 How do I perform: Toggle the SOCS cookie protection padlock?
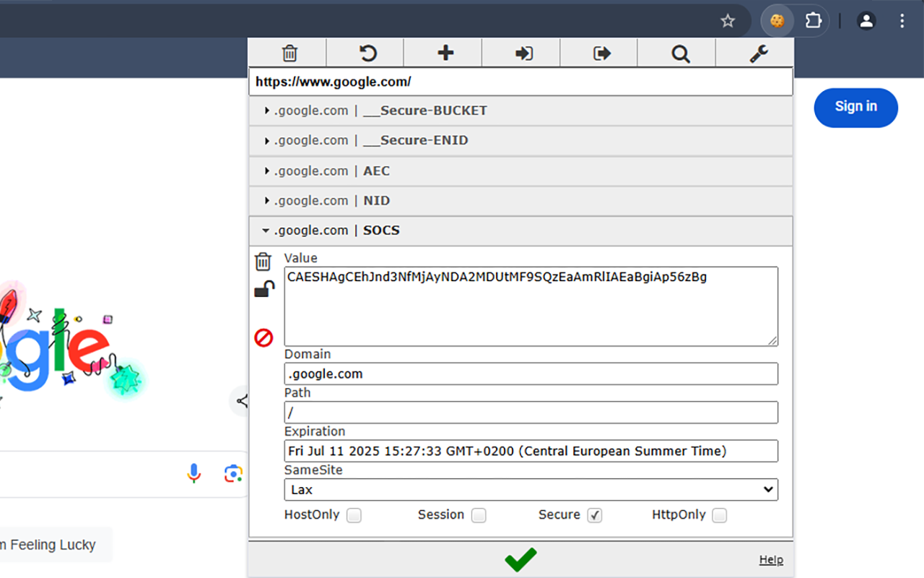click(264, 290)
